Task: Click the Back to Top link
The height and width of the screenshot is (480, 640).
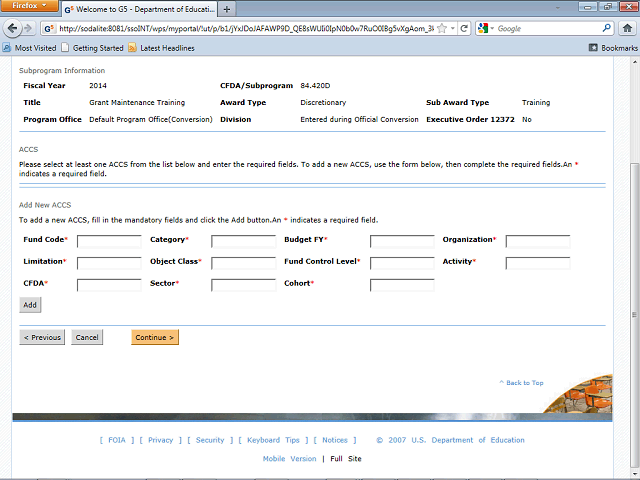Action: tap(521, 382)
